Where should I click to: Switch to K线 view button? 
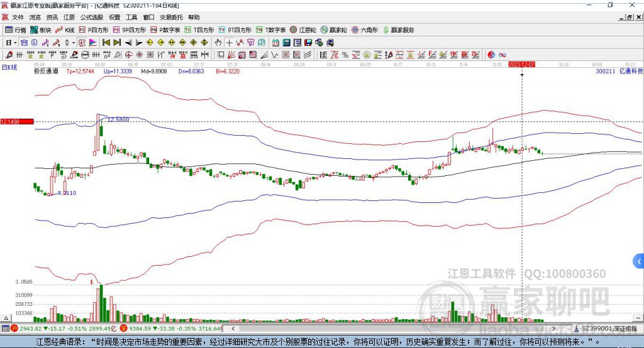point(65,30)
